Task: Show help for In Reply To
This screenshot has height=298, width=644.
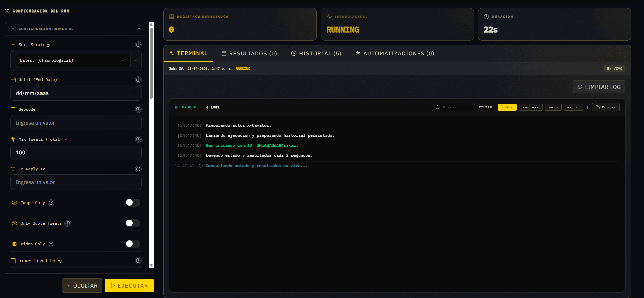Action: 138,169
